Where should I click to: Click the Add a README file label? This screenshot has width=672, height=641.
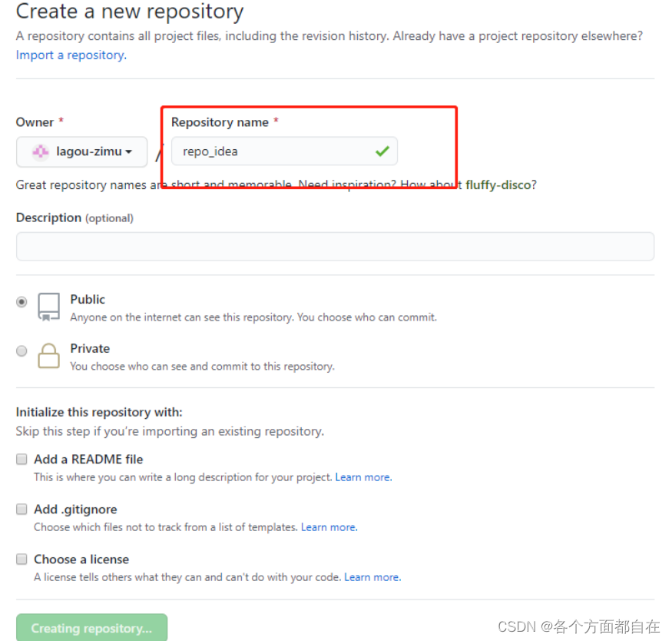88,460
